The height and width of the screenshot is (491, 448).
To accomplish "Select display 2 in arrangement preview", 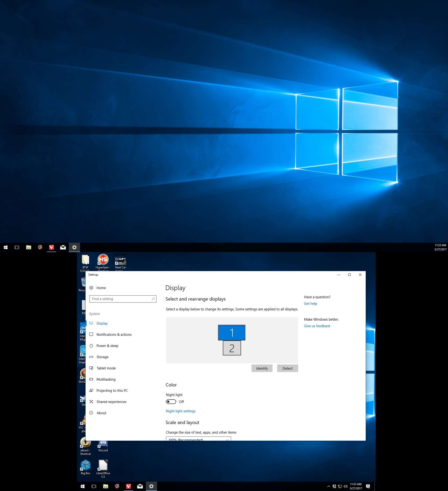I will (x=232, y=348).
